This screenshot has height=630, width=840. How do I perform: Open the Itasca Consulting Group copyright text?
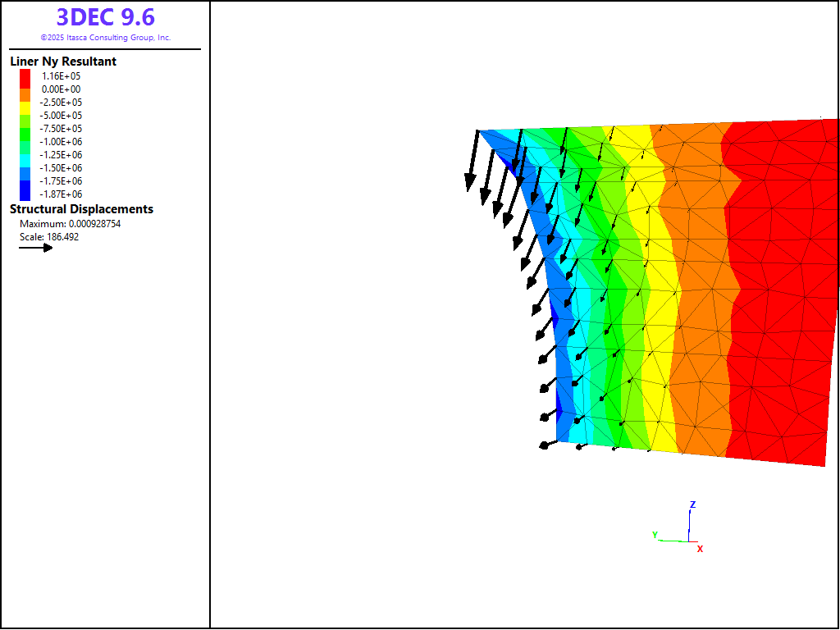click(x=105, y=38)
